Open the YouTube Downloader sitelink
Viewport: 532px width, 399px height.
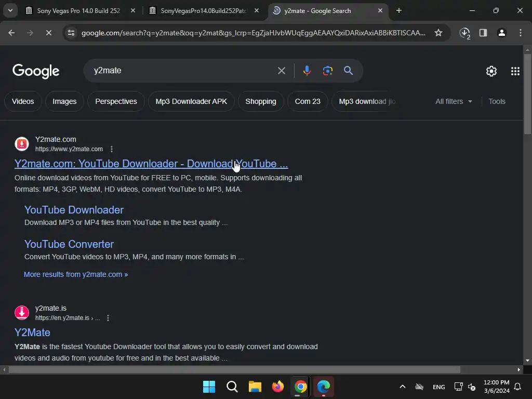point(74,210)
